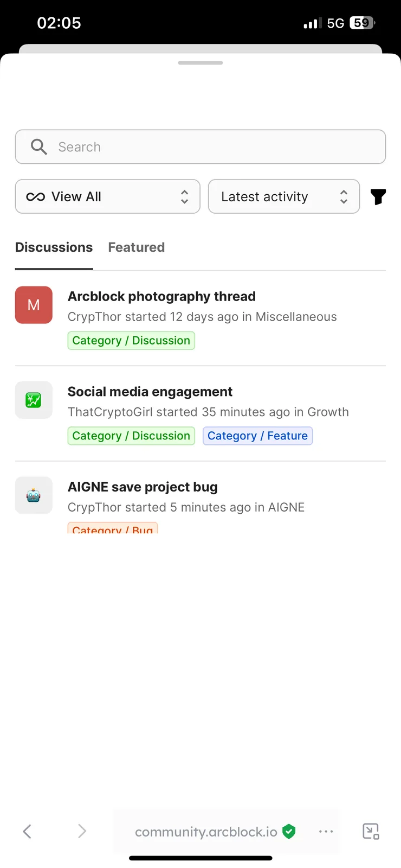Open the Social media engagement discussion
Viewport: 401px width, 868px height.
point(150,392)
